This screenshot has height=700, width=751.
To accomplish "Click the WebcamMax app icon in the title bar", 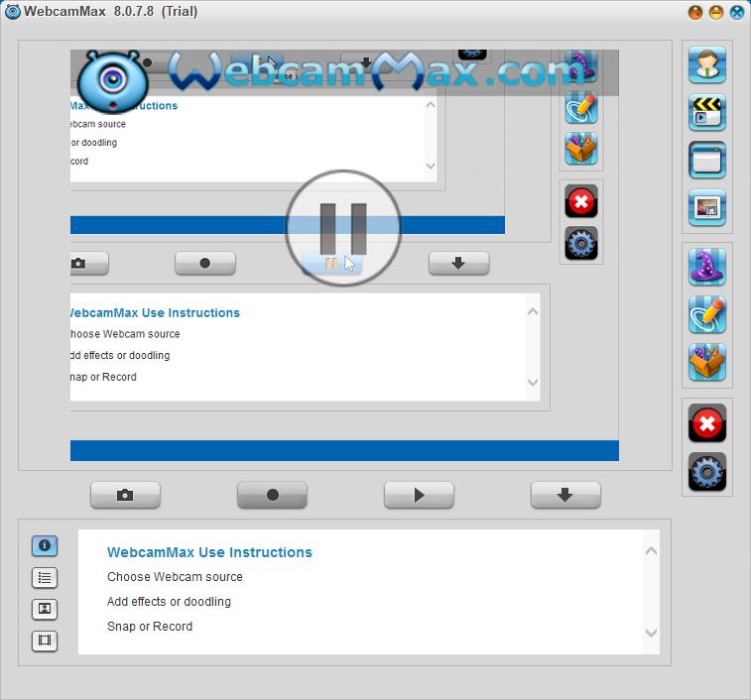I will pos(13,12).
